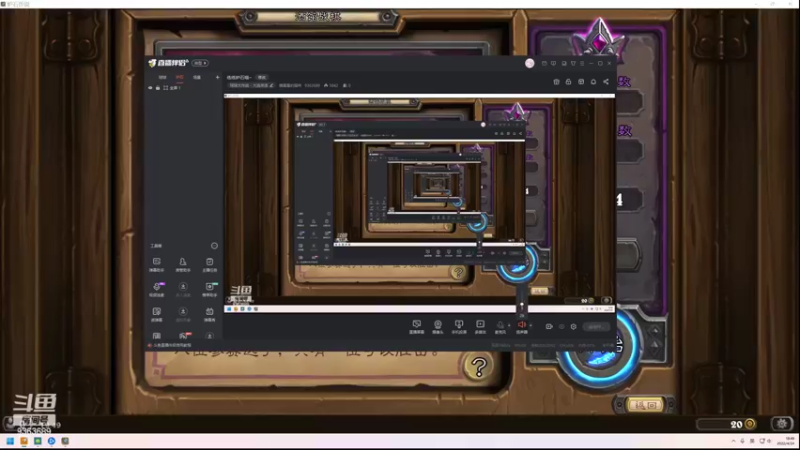
Task: Click the round icon left of the settings gear
Action: [x=562, y=327]
